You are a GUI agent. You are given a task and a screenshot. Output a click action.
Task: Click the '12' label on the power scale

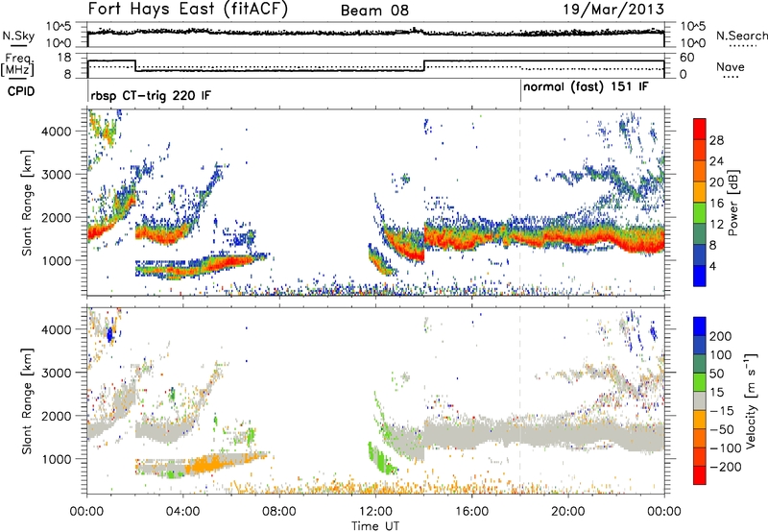[x=716, y=225]
